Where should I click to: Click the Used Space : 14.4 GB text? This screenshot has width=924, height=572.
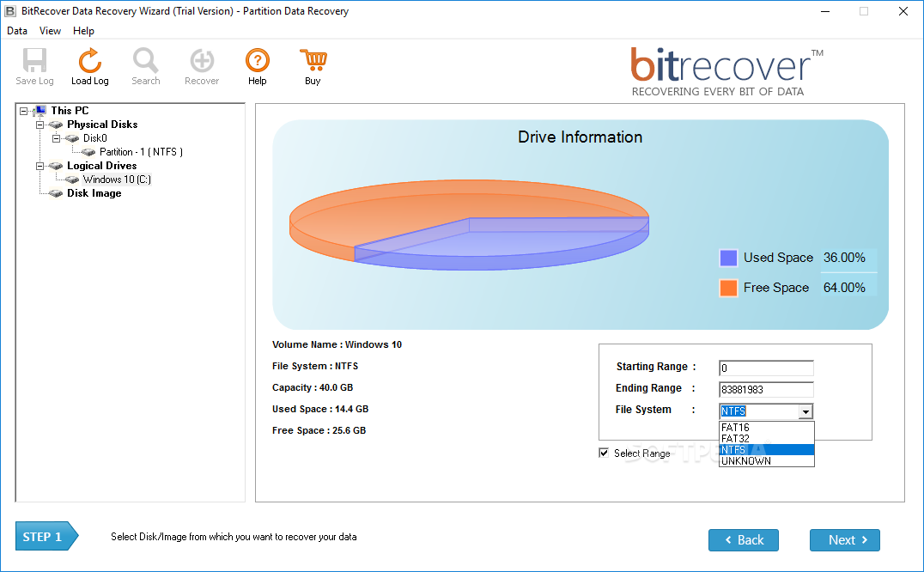pos(320,409)
